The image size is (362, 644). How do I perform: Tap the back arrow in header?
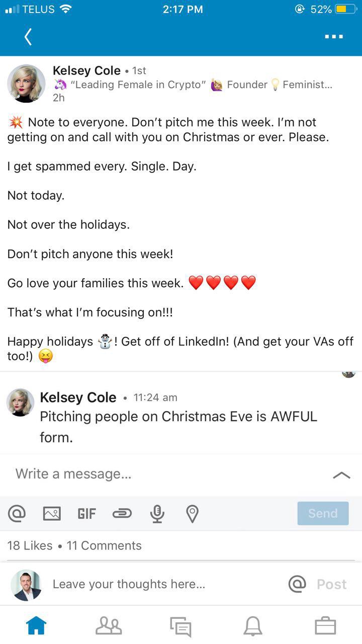click(28, 37)
